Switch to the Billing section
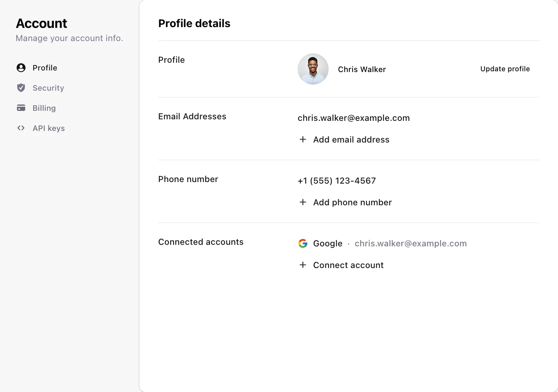This screenshot has width=558, height=392. coord(44,108)
